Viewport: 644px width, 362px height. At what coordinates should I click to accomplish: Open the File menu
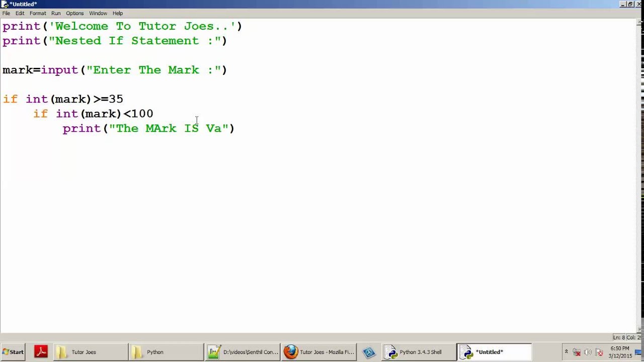click(x=6, y=13)
